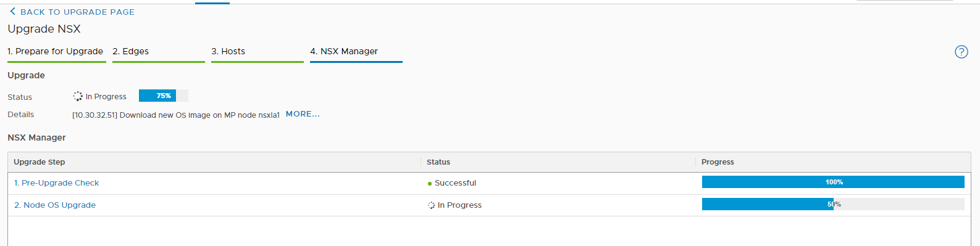Open the Prepare for Upgrade step
This screenshot has width=980, height=246.
coord(56,52)
